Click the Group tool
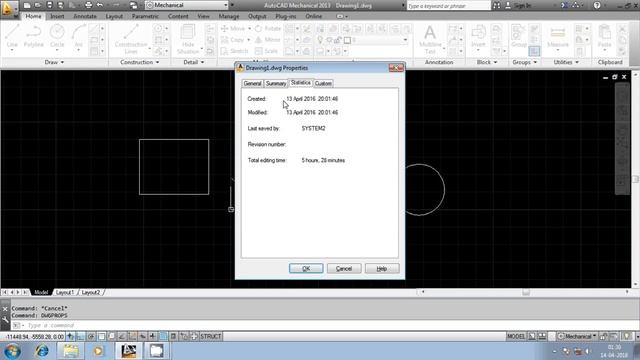Viewport: 640px width, 360px height. point(519,36)
